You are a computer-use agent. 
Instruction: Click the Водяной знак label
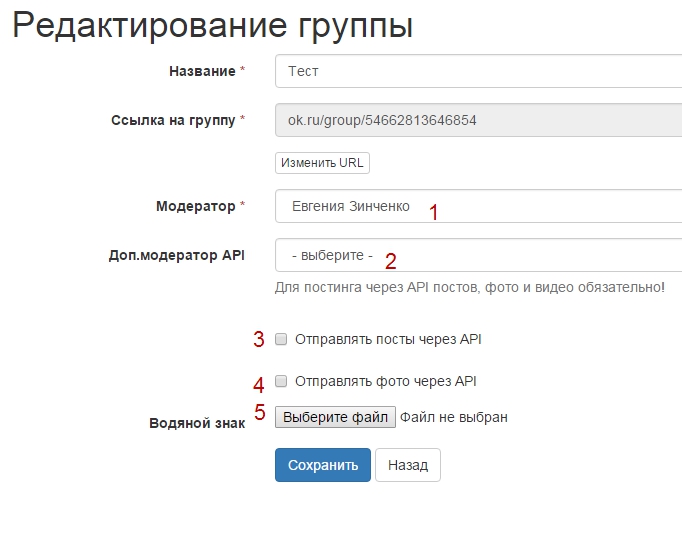click(x=196, y=423)
